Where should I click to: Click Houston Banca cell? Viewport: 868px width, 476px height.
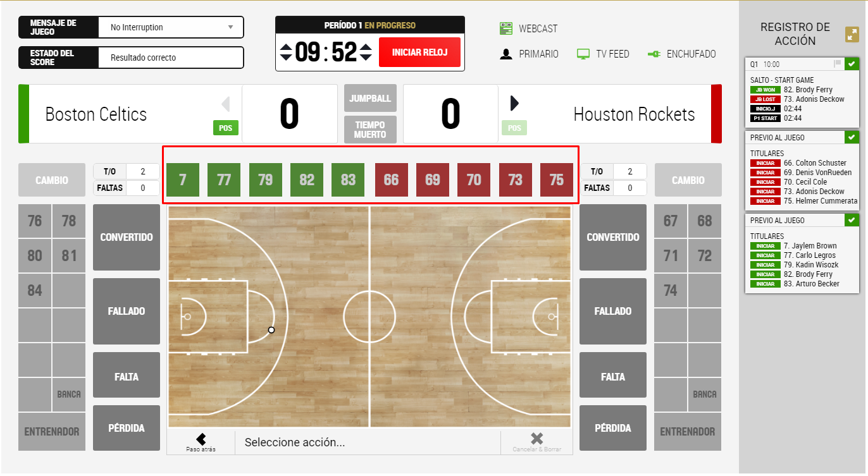coord(705,394)
